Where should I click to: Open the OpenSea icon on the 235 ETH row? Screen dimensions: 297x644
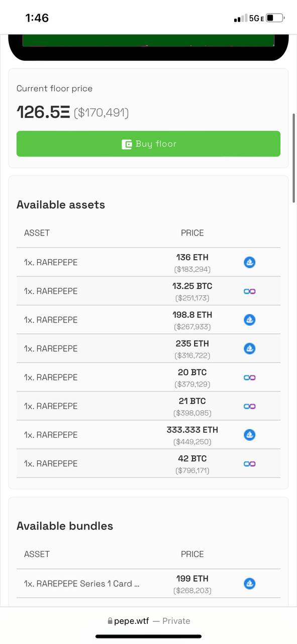point(249,348)
